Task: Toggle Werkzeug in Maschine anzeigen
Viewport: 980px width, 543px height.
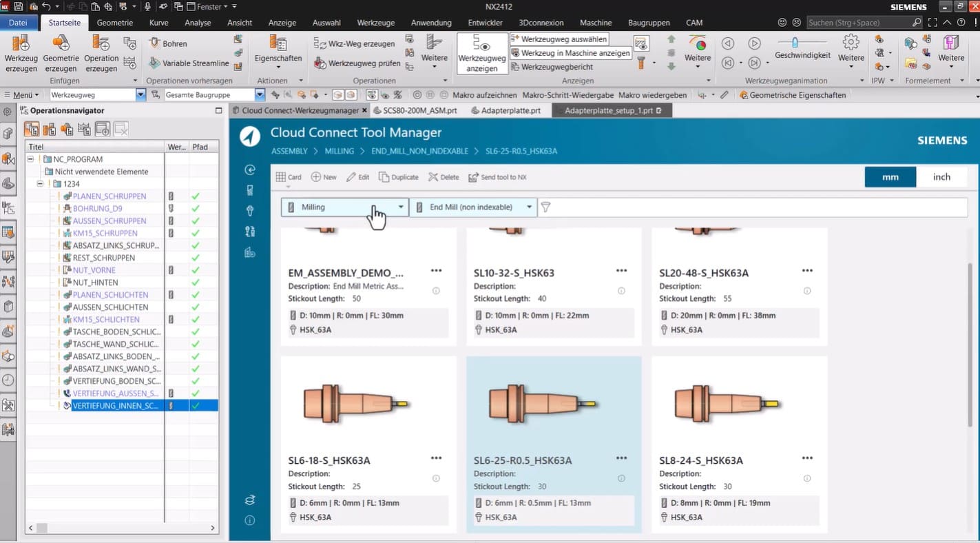Action: [570, 53]
